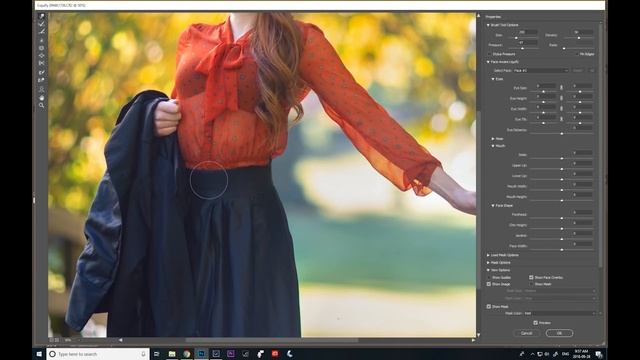This screenshot has width=640, height=360.
Task: Click the Eye Distance slider
Action: click(562, 133)
